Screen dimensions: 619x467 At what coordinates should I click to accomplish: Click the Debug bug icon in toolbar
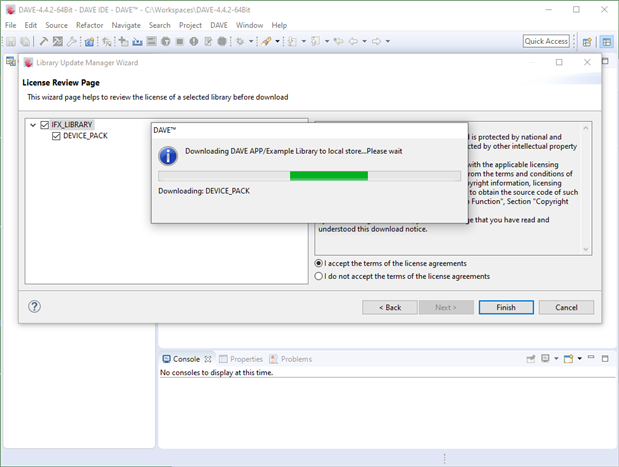tap(240, 41)
